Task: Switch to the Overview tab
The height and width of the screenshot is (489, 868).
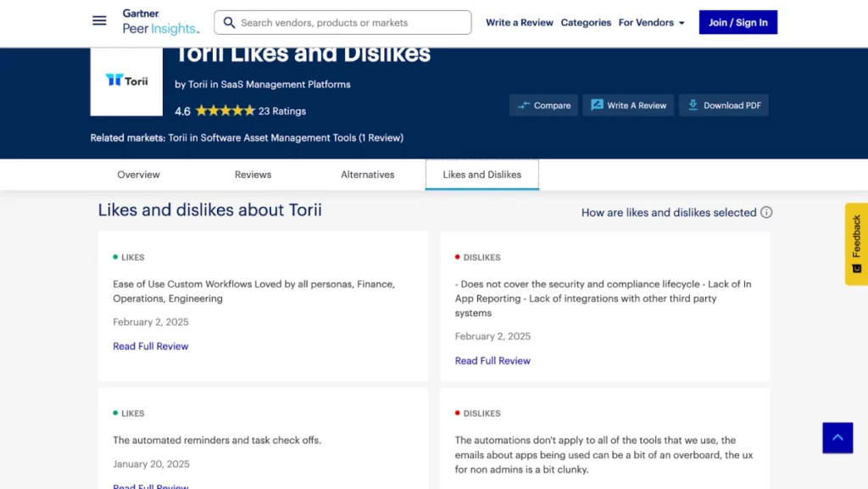Action: [x=138, y=175]
